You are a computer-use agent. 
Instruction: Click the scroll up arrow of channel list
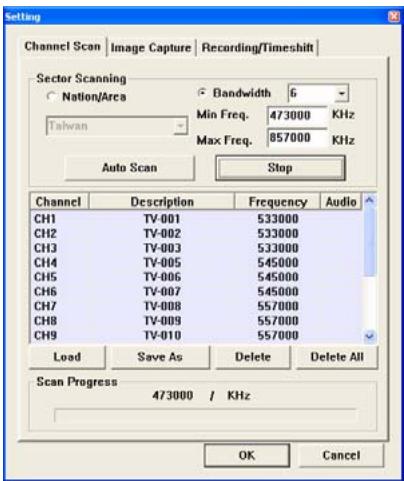[x=369, y=200]
